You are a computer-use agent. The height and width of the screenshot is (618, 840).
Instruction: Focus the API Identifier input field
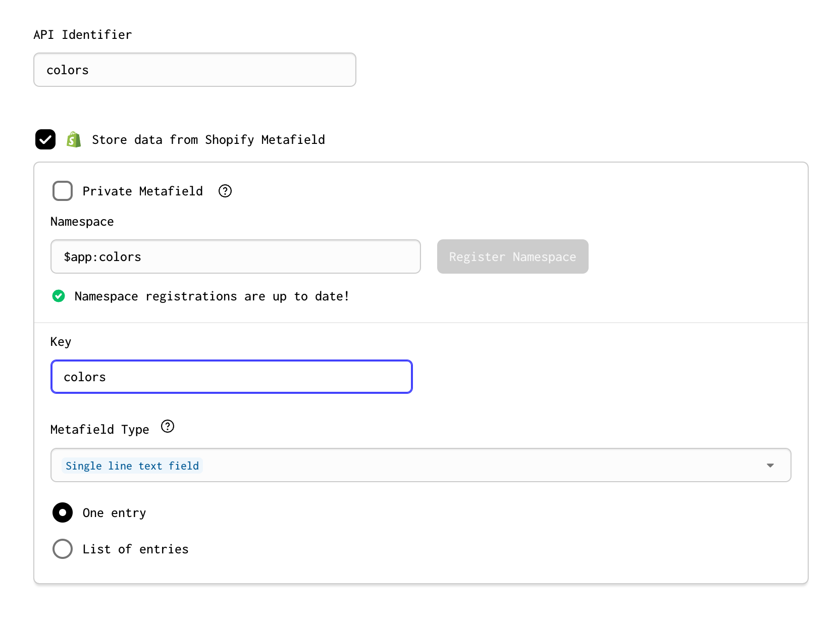(195, 70)
